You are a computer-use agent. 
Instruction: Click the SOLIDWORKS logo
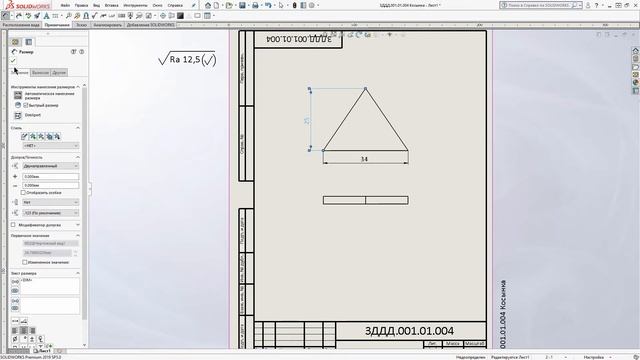click(27, 6)
